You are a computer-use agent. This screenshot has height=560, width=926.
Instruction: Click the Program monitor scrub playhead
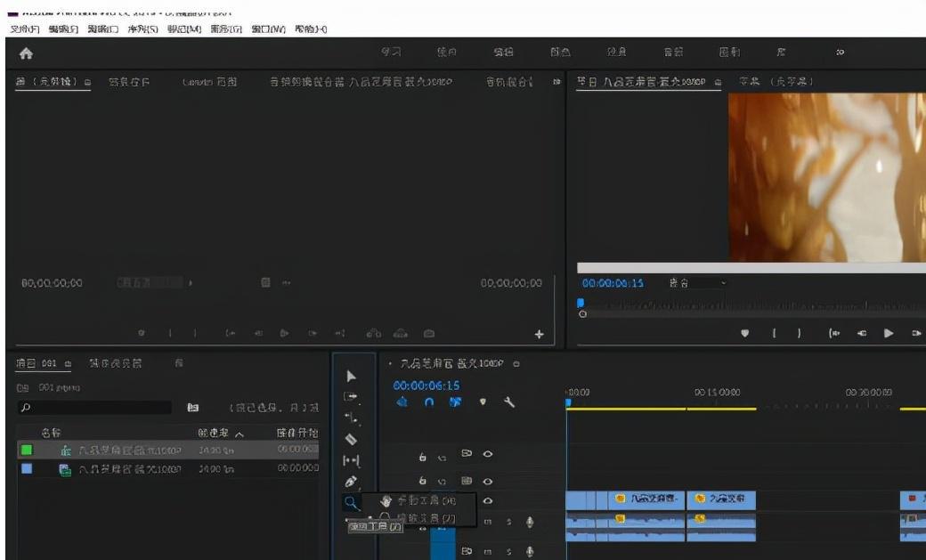581,303
